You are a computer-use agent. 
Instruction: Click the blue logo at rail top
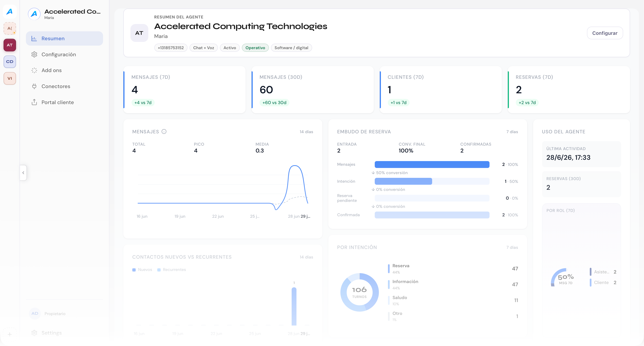pos(10,12)
